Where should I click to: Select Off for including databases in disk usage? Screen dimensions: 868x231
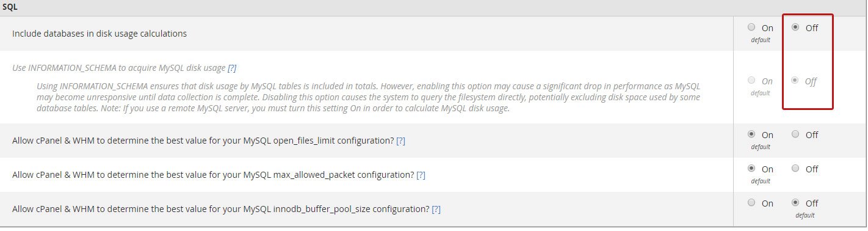coord(795,28)
